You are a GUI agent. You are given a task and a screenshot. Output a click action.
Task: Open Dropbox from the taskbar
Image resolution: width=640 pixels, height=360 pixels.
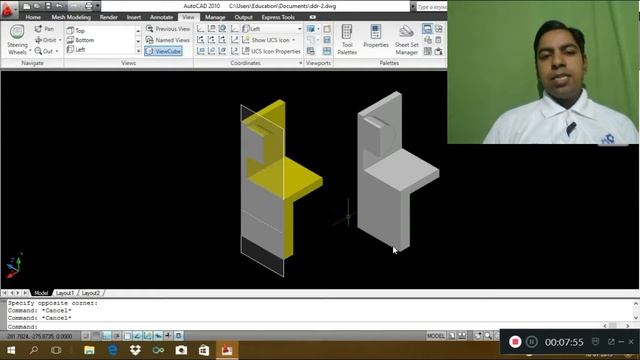click(135, 350)
